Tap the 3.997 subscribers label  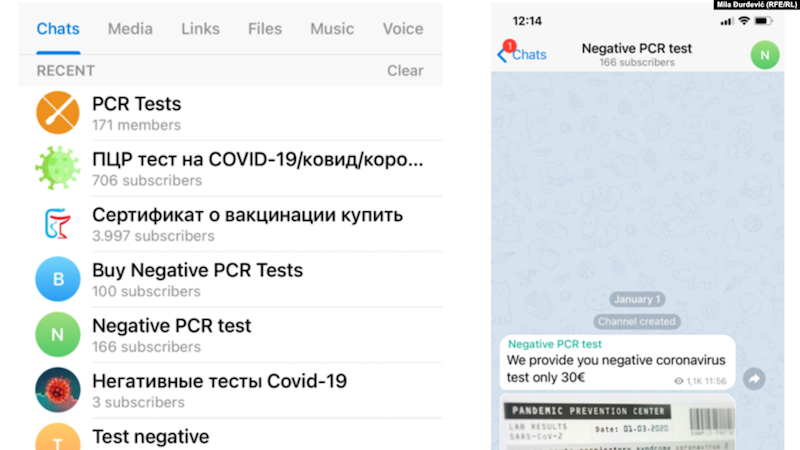point(153,236)
